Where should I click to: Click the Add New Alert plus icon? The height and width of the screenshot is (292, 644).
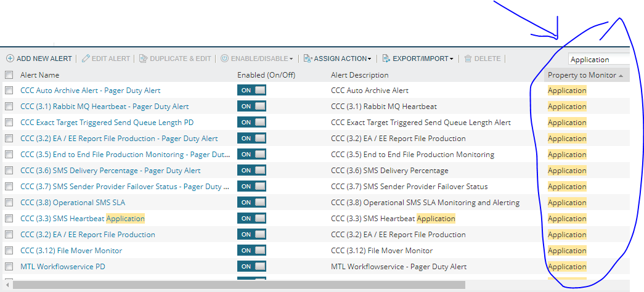pyautogui.click(x=10, y=59)
